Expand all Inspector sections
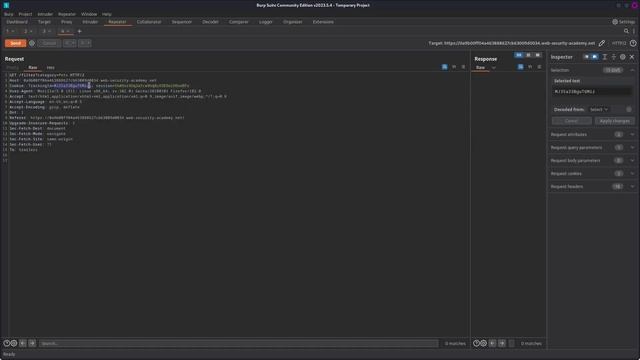Image resolution: width=640 pixels, height=360 pixels. (604, 57)
